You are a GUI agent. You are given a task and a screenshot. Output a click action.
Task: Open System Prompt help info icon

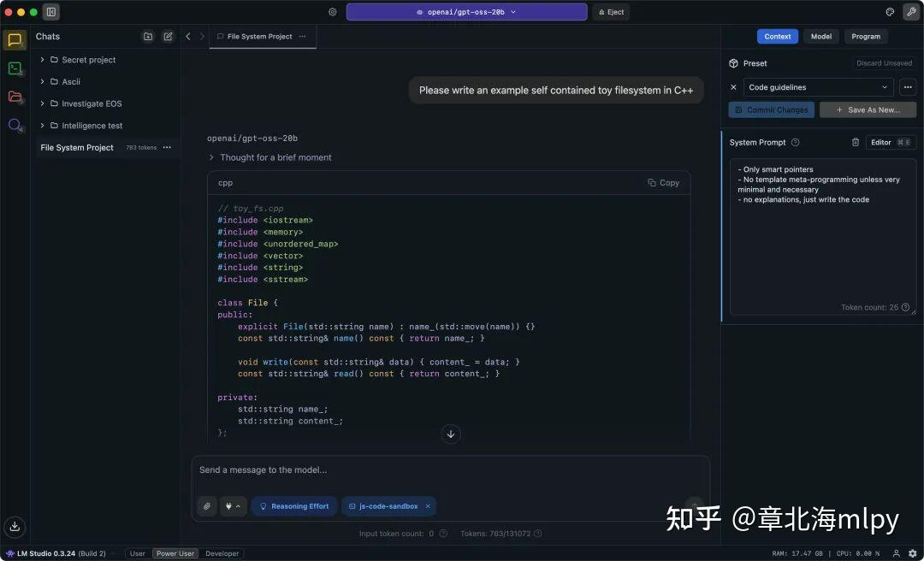point(795,142)
